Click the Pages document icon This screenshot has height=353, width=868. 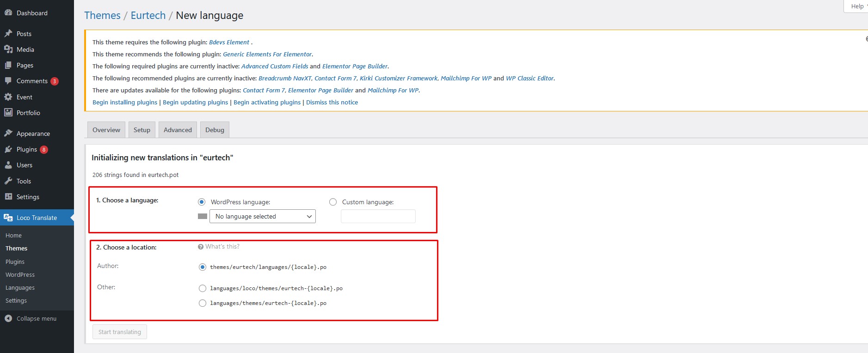[x=8, y=65]
